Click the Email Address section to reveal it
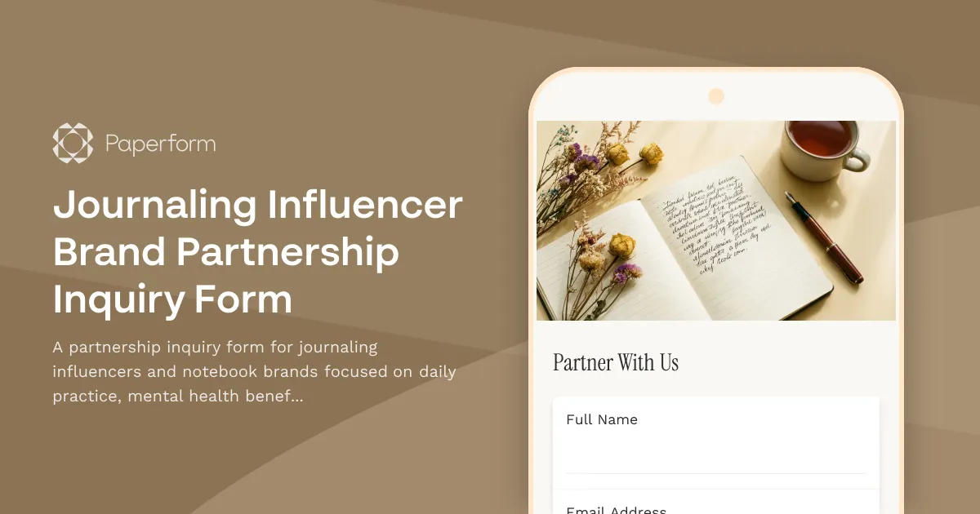Viewport: 980px width, 514px height. tap(716, 504)
